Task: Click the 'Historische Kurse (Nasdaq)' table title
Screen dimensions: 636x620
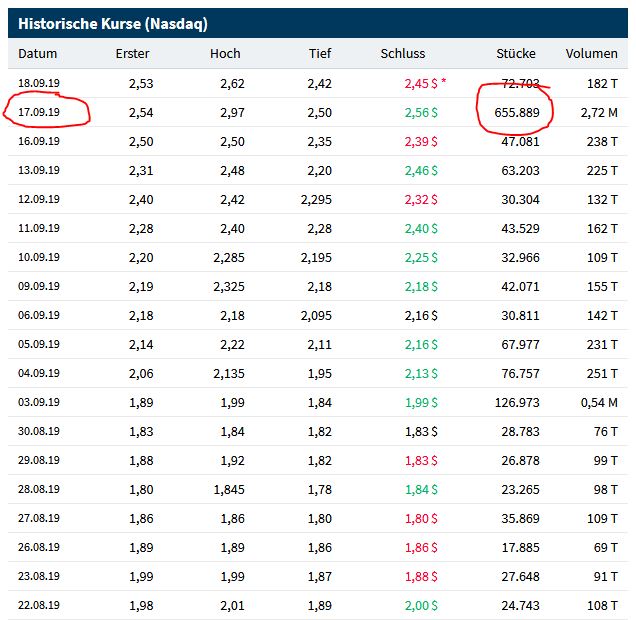Action: click(x=113, y=23)
